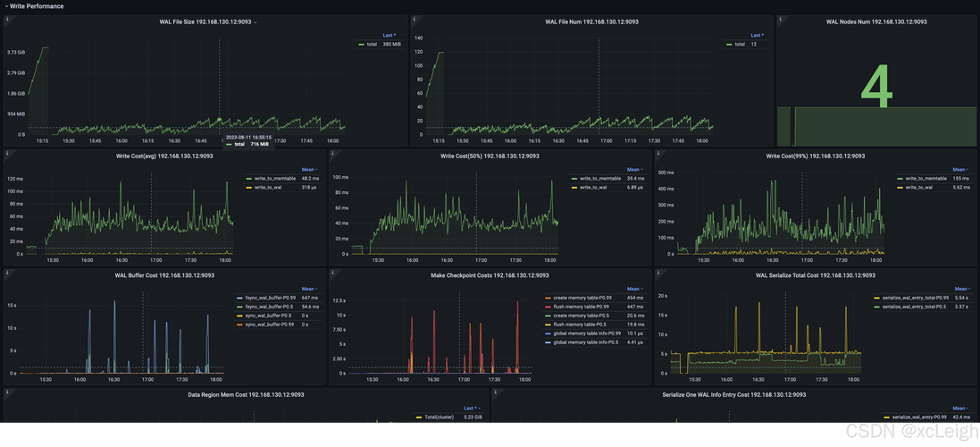Image resolution: width=980 pixels, height=447 pixels.
Task: Click info icon on WAL Serialize Total Cost panel
Action: pyautogui.click(x=658, y=272)
